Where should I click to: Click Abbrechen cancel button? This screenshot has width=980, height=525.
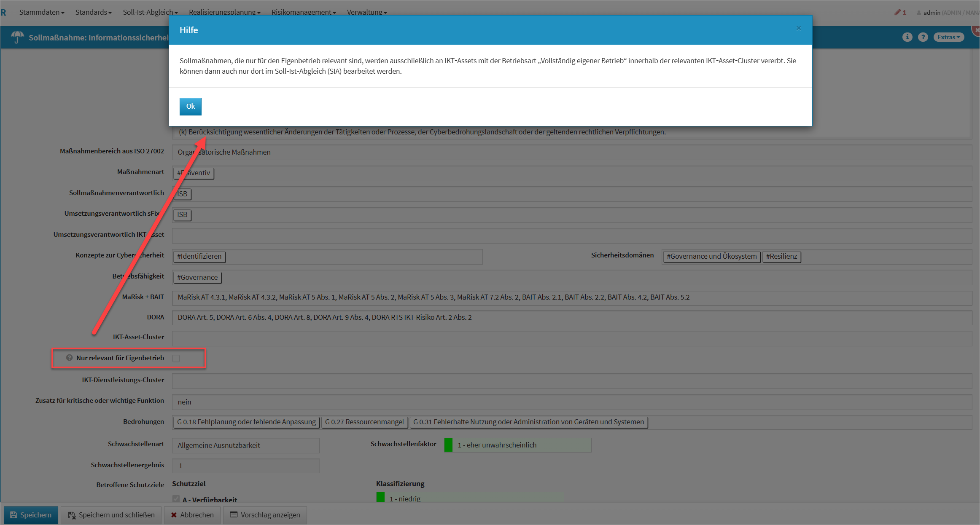pyautogui.click(x=192, y=515)
